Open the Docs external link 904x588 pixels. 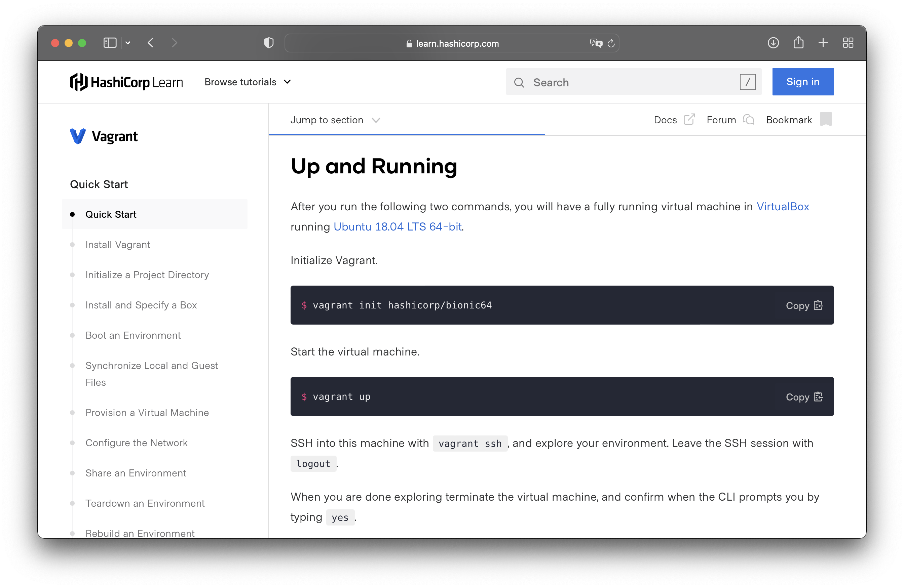click(x=673, y=120)
